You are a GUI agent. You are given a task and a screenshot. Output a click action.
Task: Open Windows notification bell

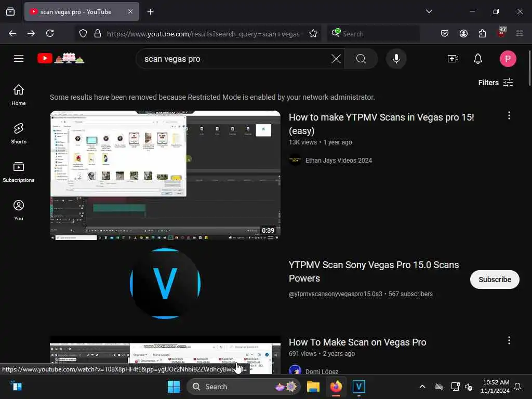517,387
